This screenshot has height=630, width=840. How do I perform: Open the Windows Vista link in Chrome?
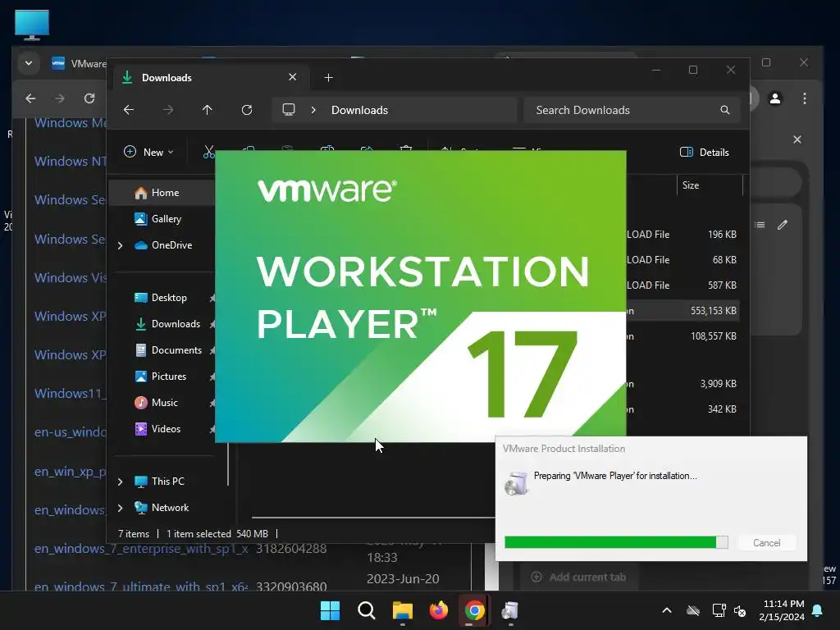[71, 277]
